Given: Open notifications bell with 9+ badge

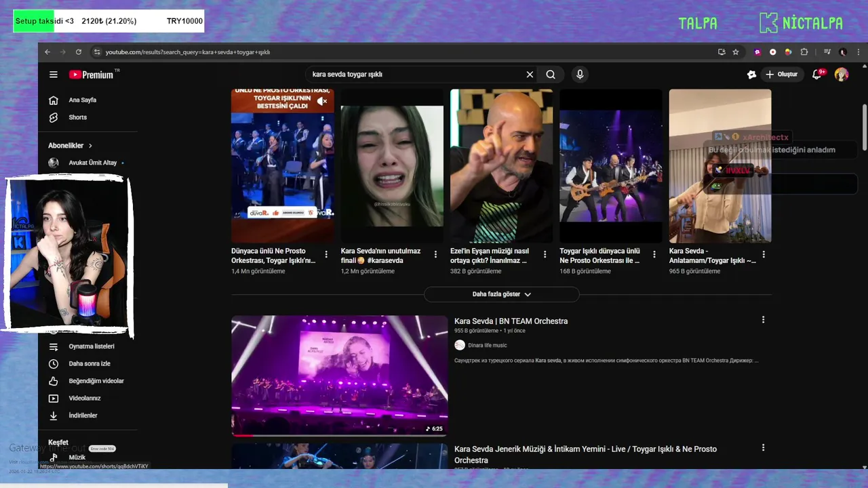Looking at the screenshot, I should click(x=817, y=75).
